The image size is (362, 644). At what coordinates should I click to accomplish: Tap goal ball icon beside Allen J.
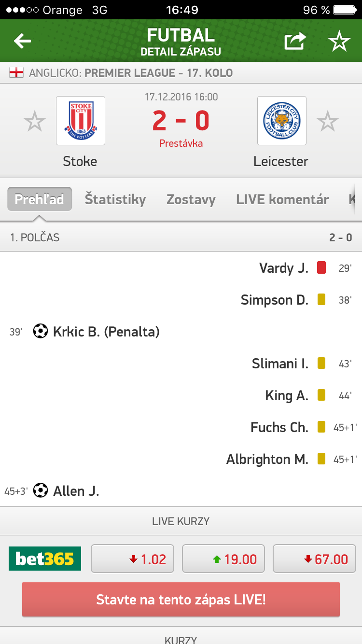(x=41, y=491)
